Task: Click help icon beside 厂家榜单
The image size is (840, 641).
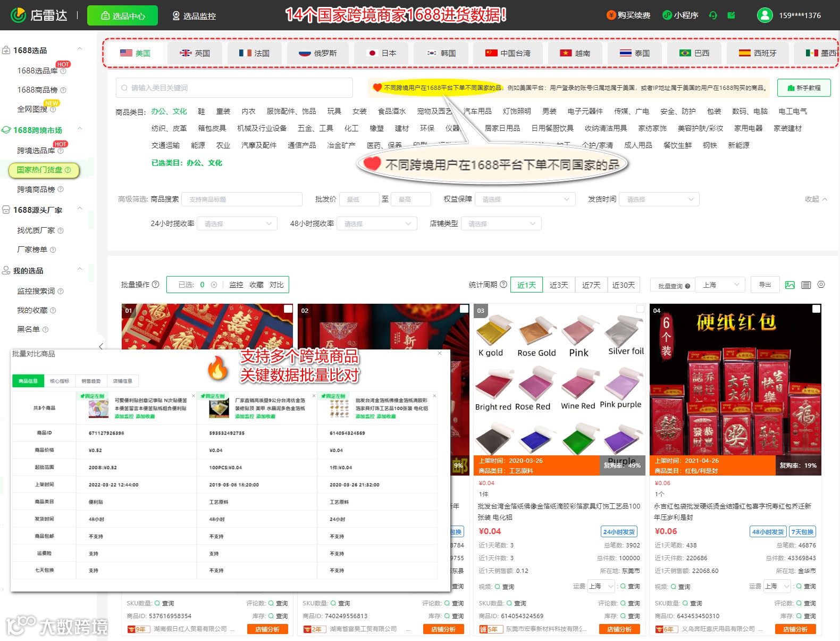Action: tap(53, 249)
